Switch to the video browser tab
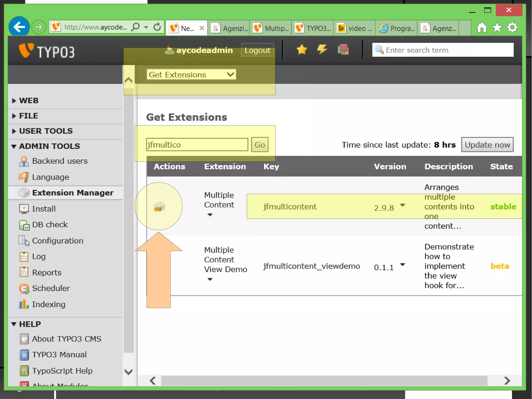Image resolution: width=532 pixels, height=399 pixels. (x=354, y=28)
